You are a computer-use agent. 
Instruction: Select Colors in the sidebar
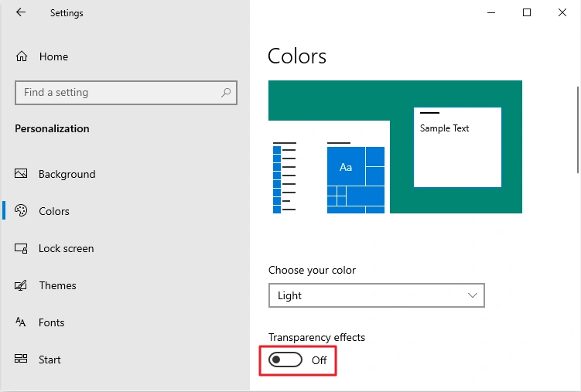54,211
